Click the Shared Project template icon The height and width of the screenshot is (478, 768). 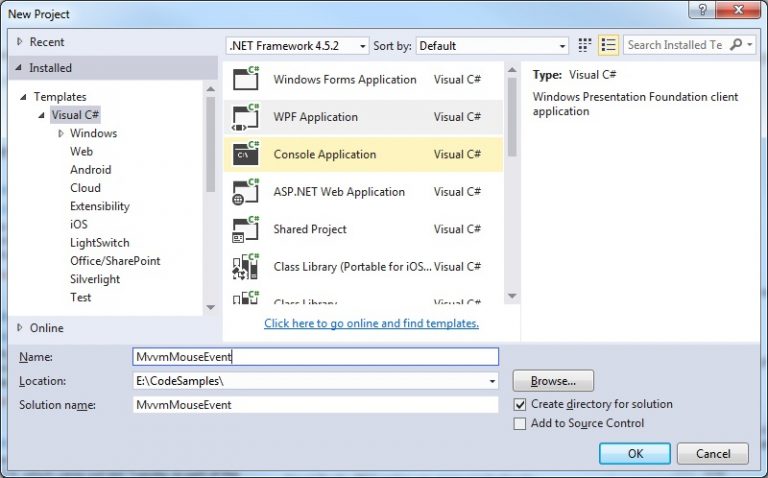point(246,229)
